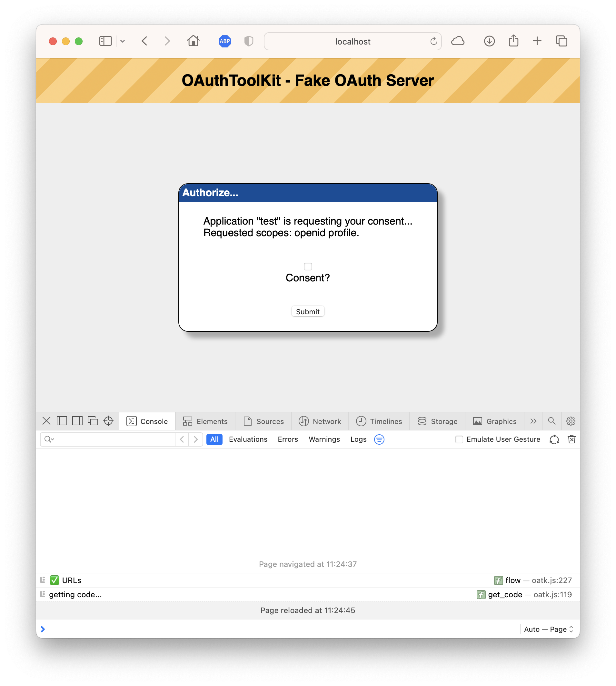Show downloads with the download arrow icon
The image size is (616, 686).
point(490,41)
